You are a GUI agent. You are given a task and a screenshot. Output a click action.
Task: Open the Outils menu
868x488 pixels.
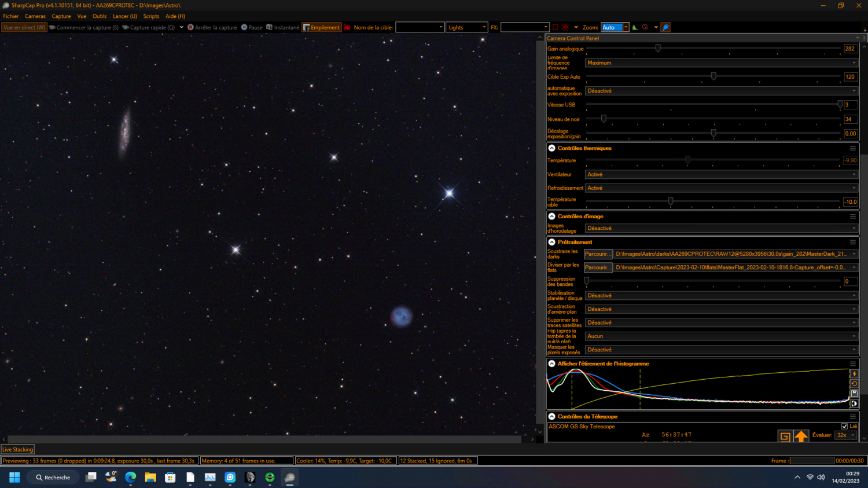click(x=100, y=16)
